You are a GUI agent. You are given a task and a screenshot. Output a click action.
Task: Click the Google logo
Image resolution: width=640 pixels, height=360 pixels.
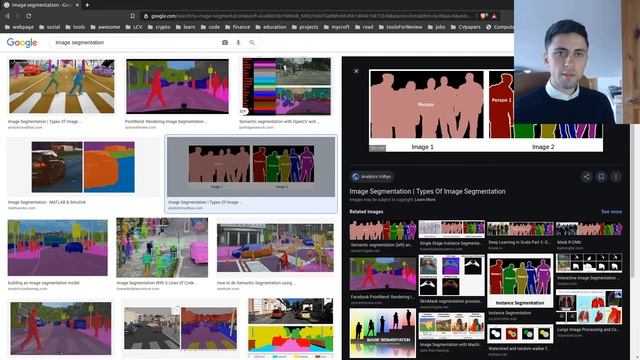coord(22,42)
